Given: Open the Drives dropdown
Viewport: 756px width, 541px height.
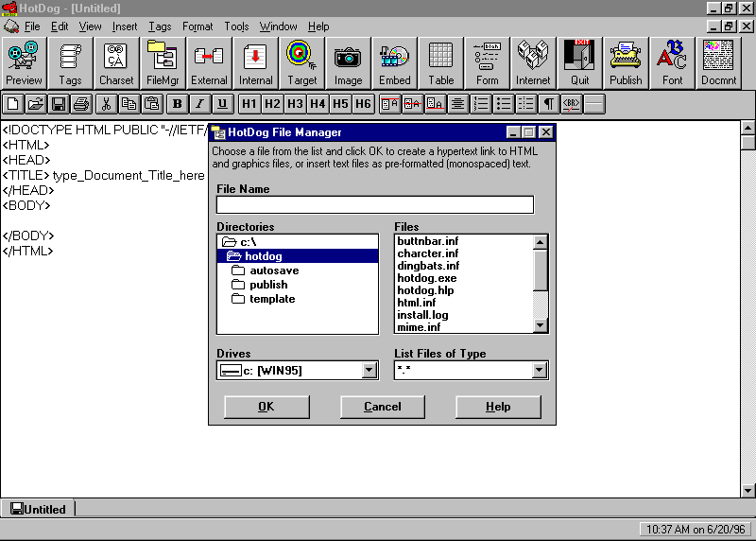Looking at the screenshot, I should point(369,370).
